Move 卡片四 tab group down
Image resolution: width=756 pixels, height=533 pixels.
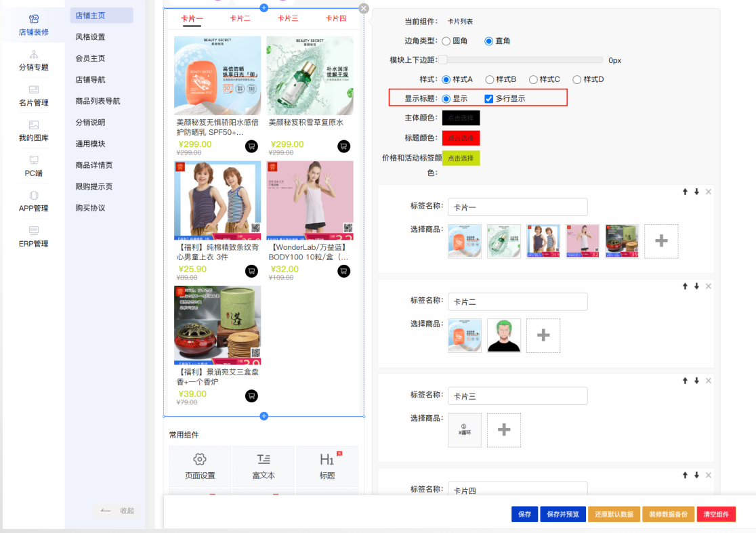tap(696, 475)
